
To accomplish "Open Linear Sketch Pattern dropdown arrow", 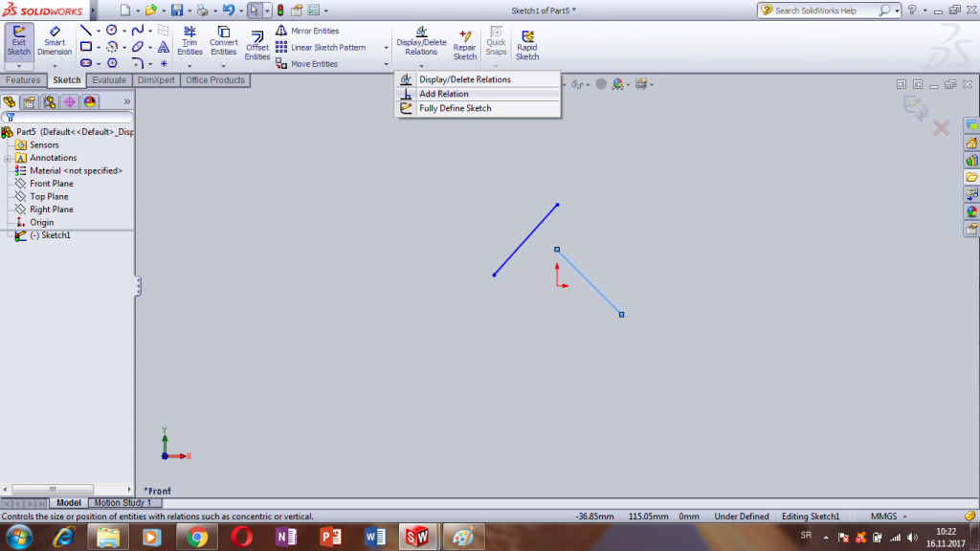I will coord(386,48).
